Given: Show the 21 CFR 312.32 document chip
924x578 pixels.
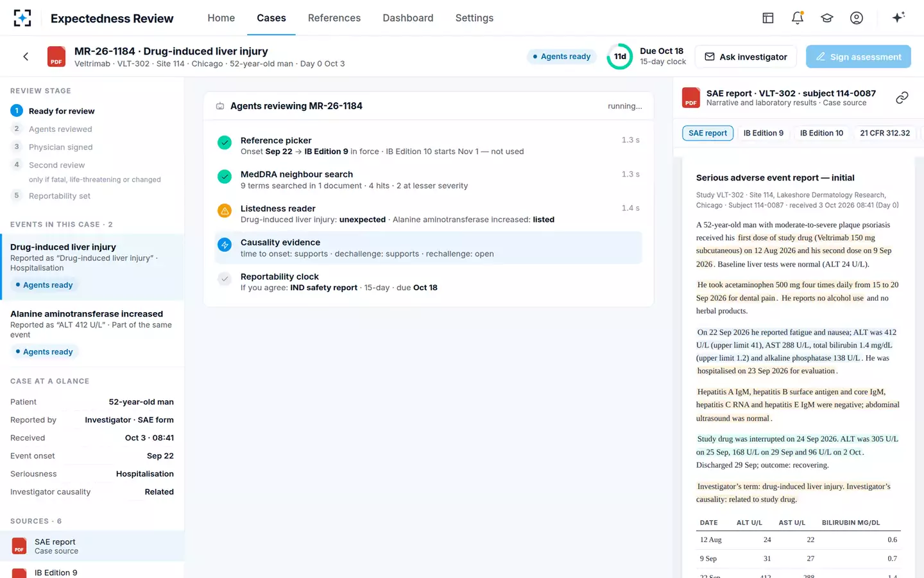Looking at the screenshot, I should tap(885, 133).
